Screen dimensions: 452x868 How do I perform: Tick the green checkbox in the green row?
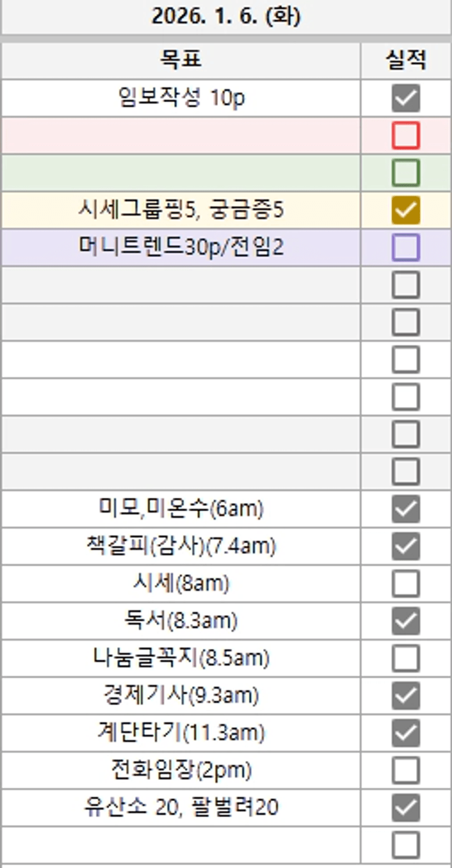click(406, 173)
